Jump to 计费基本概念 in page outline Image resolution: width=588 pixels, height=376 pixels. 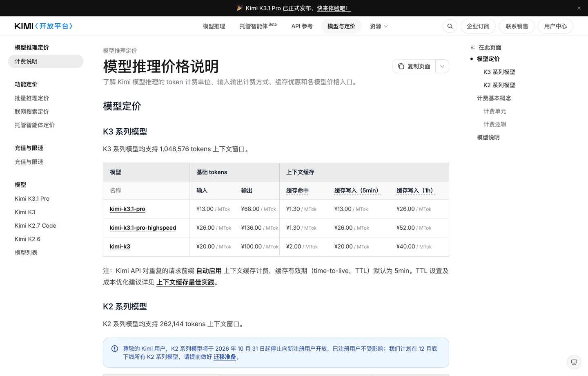pyautogui.click(x=494, y=98)
